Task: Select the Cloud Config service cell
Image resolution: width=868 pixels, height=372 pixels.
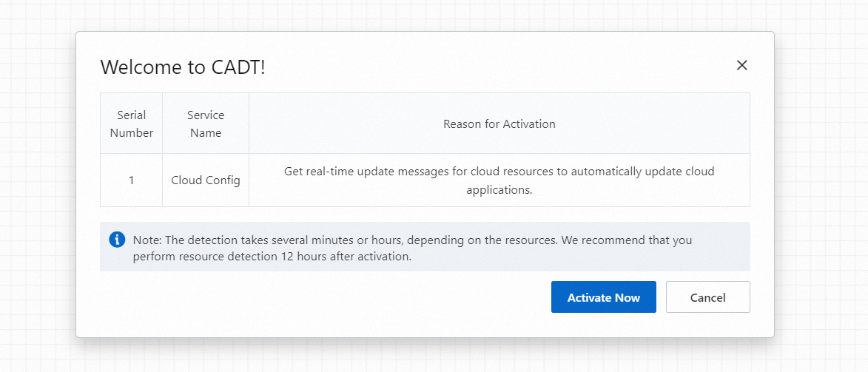Action: pos(206,180)
